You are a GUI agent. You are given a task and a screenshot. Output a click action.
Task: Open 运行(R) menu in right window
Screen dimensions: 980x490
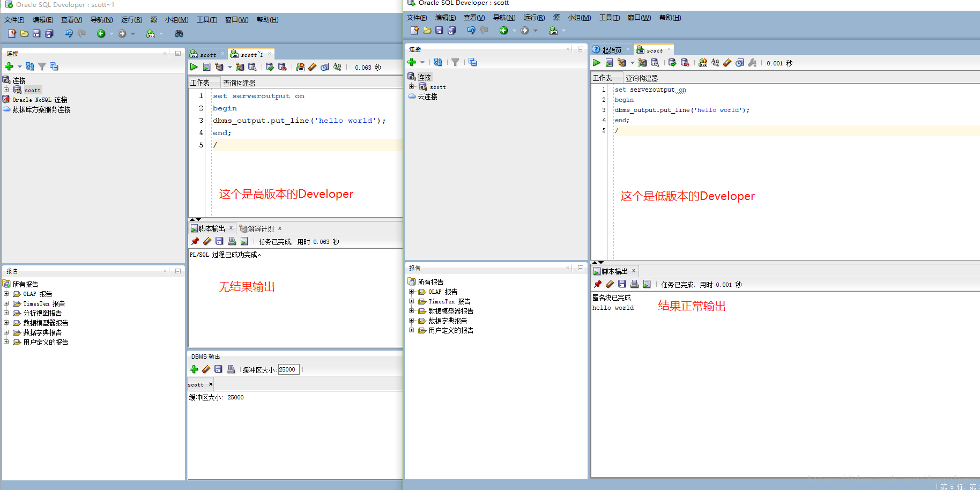[x=534, y=18]
